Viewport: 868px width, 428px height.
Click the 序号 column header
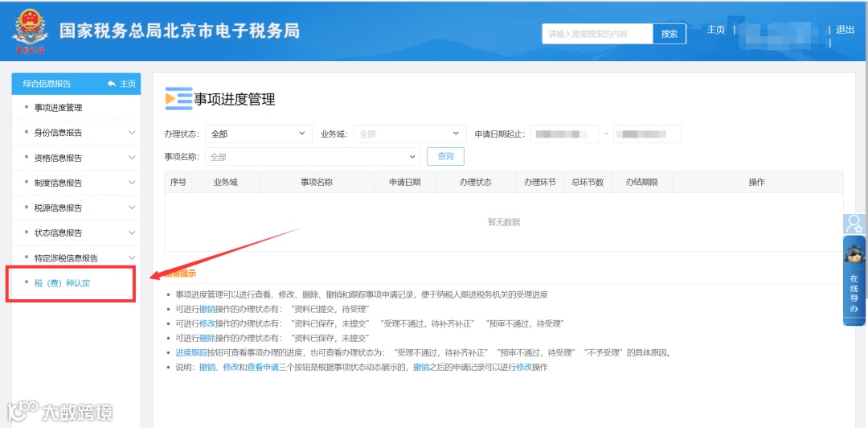(178, 182)
